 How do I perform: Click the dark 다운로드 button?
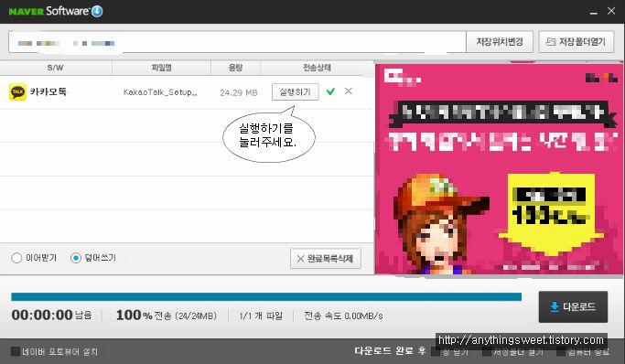pyautogui.click(x=573, y=306)
